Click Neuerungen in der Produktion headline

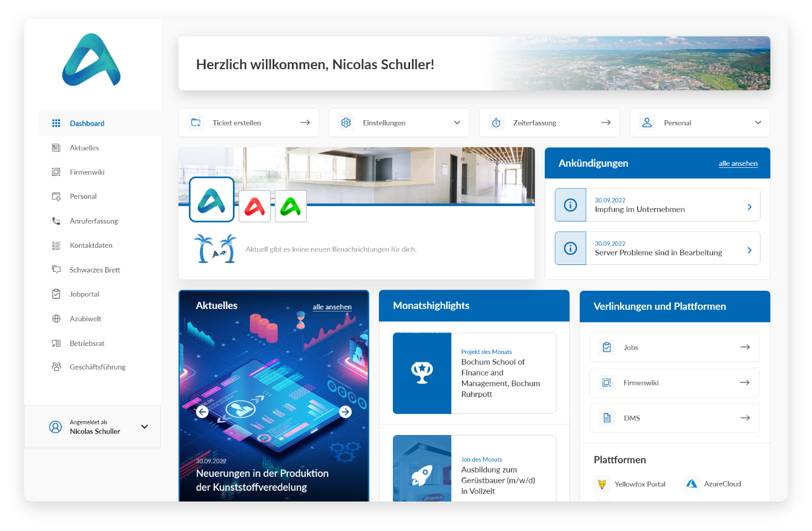coord(262,480)
